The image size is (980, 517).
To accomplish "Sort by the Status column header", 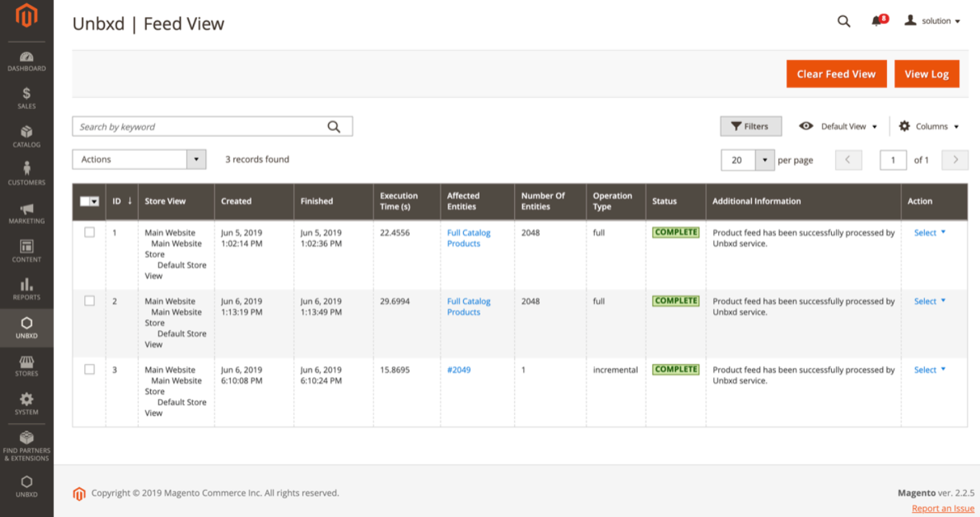I will coord(675,201).
